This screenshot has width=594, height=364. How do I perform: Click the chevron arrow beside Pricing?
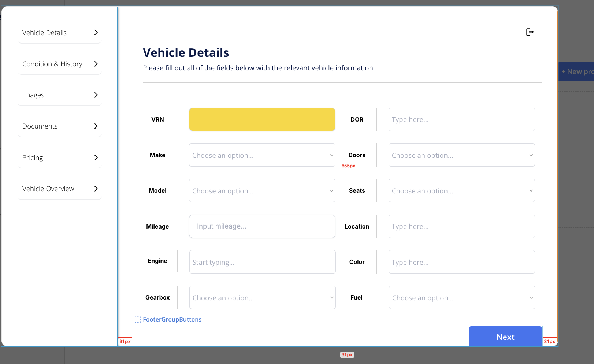coord(96,157)
